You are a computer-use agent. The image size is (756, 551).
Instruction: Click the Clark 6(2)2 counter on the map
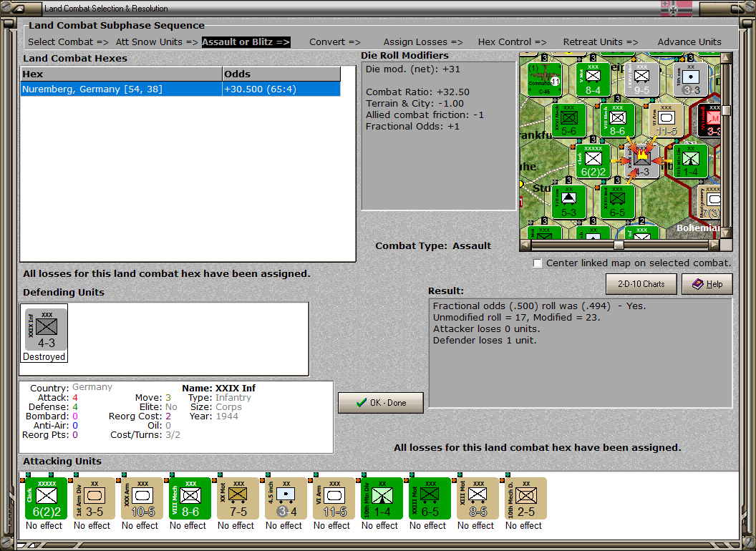coord(593,161)
